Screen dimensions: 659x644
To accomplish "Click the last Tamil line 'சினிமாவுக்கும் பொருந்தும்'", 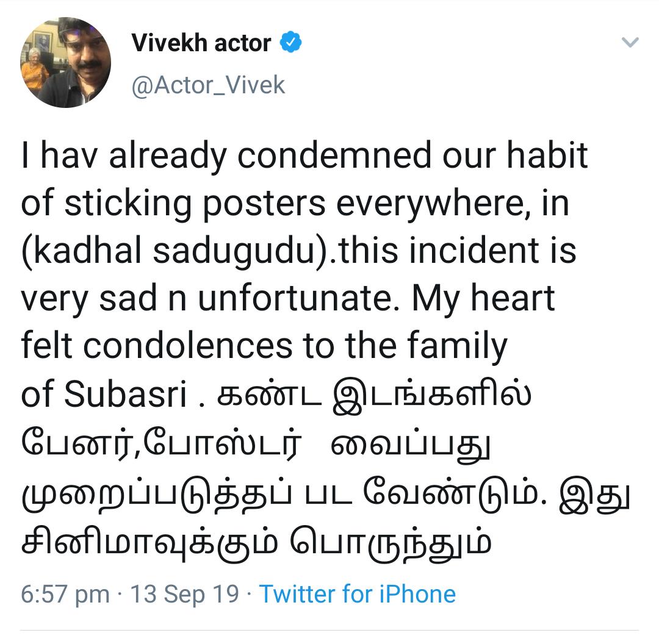I will pyautogui.click(x=256, y=540).
